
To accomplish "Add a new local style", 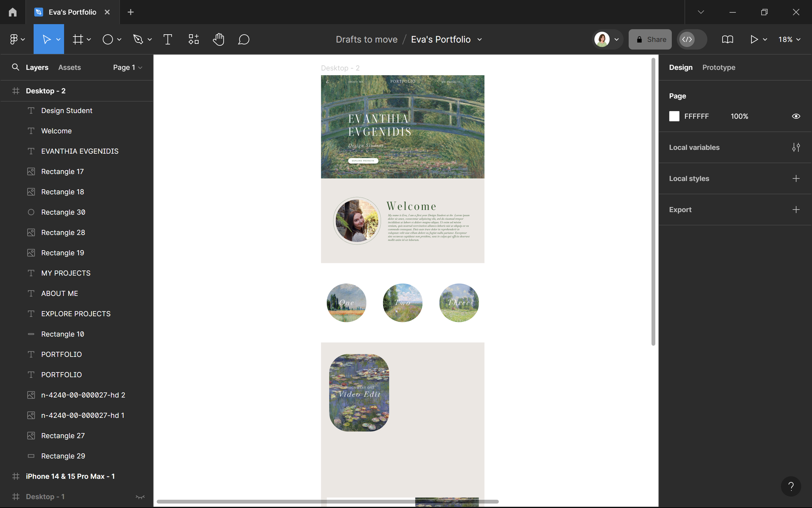I will (x=796, y=178).
